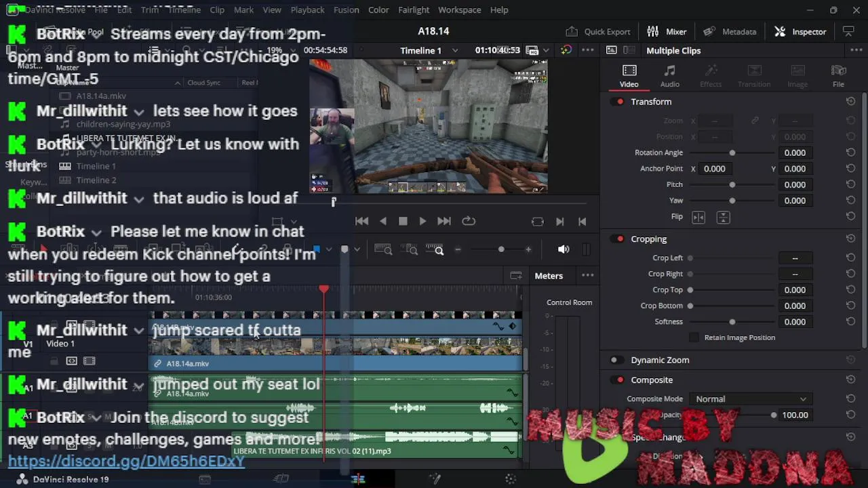Open the Fusion menu
868x488 pixels.
click(346, 9)
